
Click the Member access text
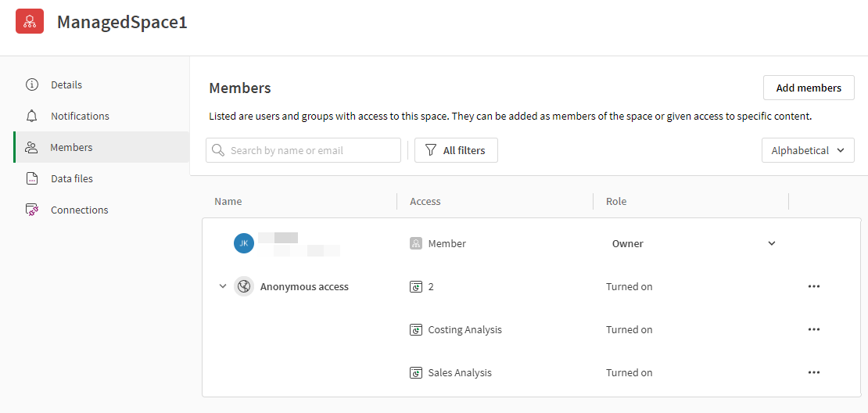(447, 243)
